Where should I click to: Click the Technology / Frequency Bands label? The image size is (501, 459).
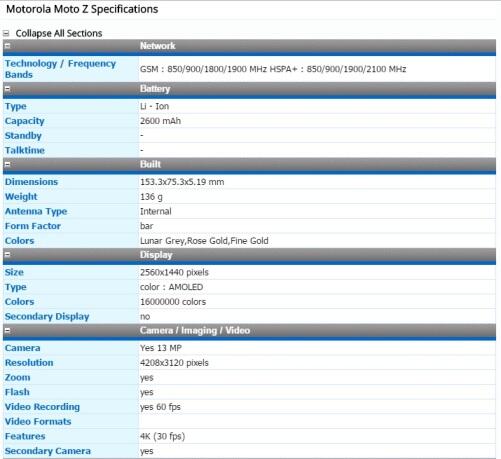click(x=60, y=69)
